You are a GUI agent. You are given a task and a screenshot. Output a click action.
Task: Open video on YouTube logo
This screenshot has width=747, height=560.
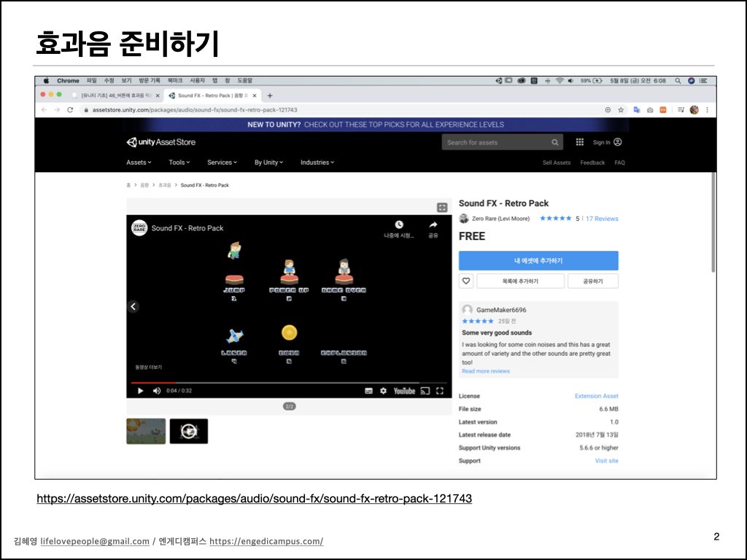(x=404, y=391)
